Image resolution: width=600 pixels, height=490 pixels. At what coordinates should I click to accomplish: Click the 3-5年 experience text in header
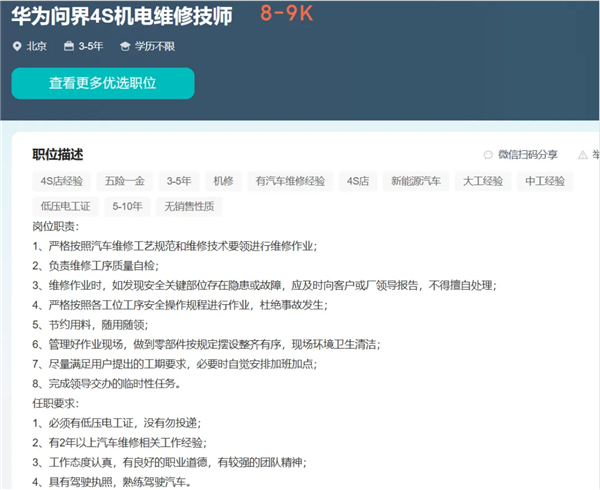point(91,46)
